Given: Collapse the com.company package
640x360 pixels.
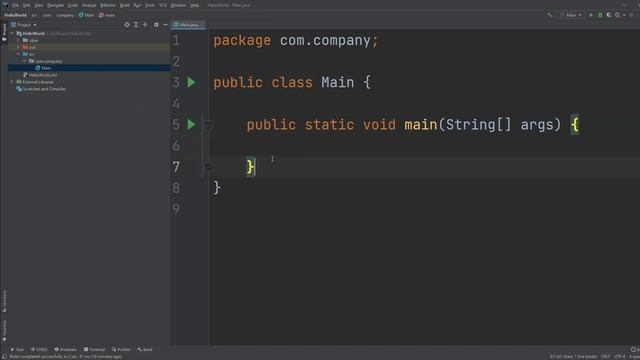Looking at the screenshot, I should coord(24,61).
